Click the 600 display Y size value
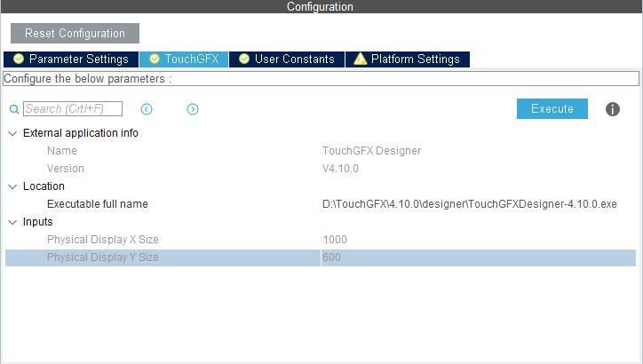643x364 pixels. click(x=331, y=257)
